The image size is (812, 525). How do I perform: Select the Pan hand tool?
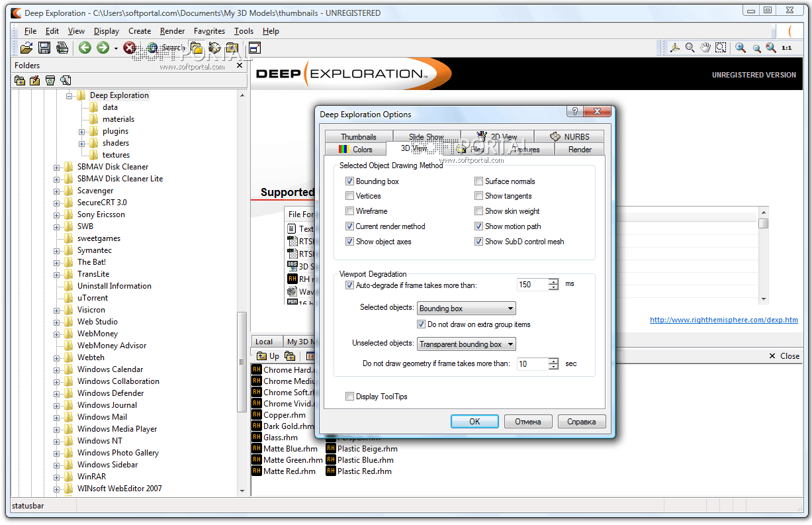[705, 48]
